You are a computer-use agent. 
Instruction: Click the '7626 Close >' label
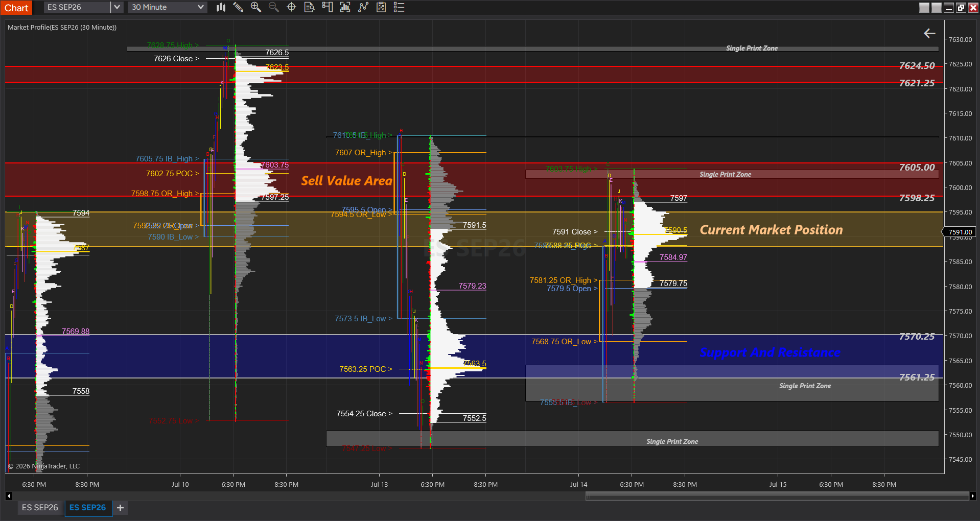[x=176, y=59]
